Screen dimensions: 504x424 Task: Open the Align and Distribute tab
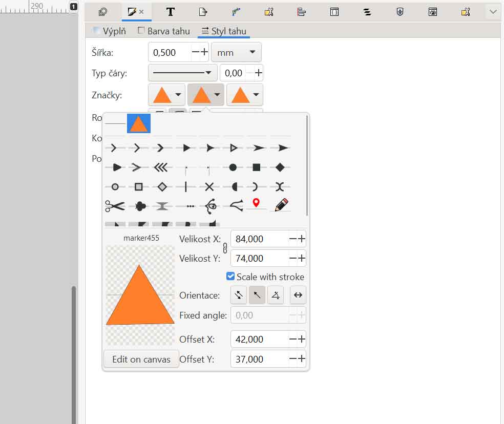[302, 12]
